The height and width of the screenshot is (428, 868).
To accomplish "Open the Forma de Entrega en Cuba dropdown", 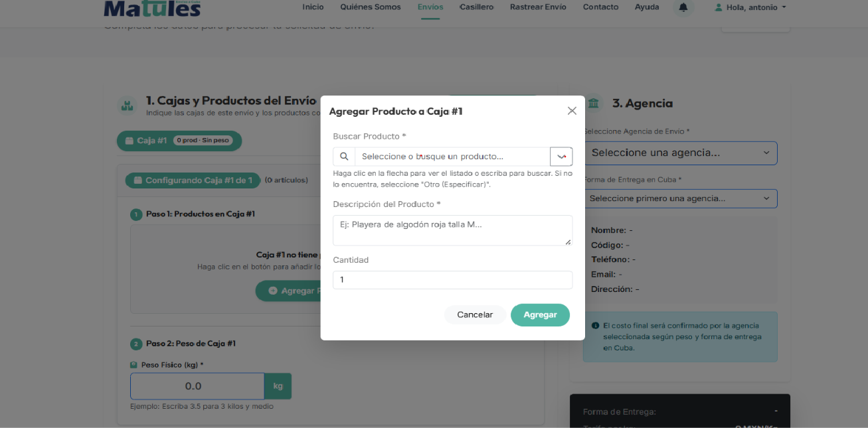I will 680,198.
